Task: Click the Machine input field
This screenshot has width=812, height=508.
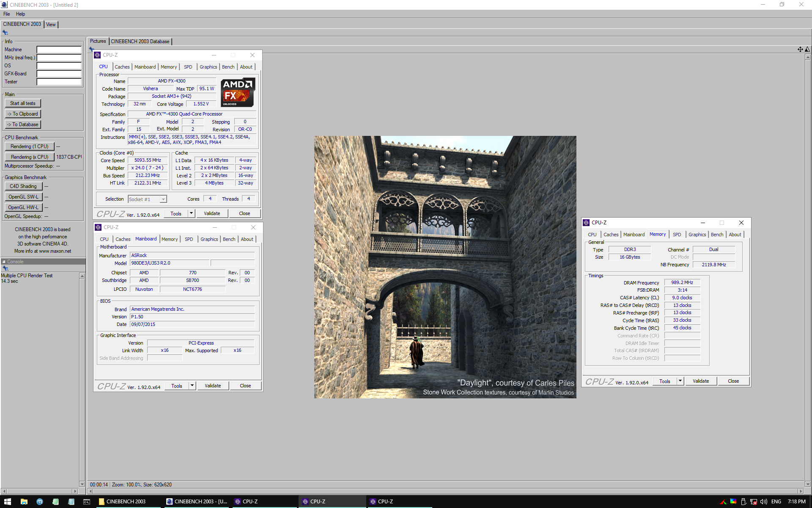Action: pyautogui.click(x=59, y=50)
